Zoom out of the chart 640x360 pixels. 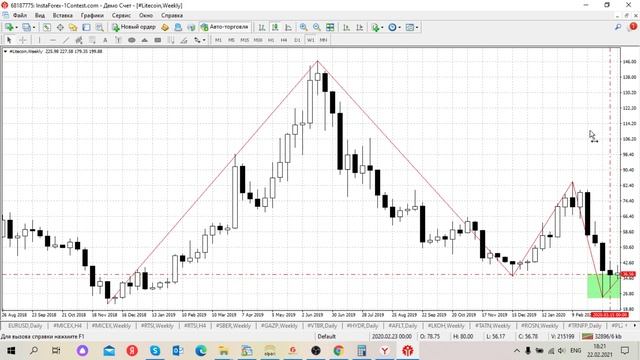316,27
